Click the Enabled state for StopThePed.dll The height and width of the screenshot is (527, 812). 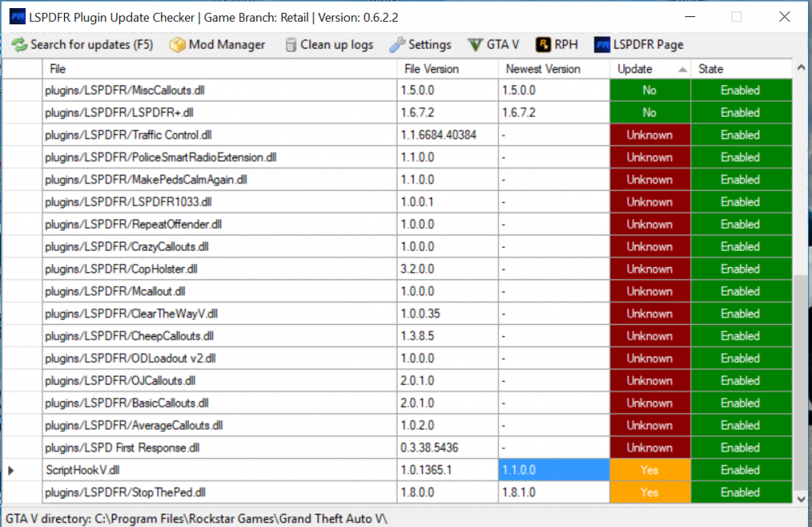[741, 492]
